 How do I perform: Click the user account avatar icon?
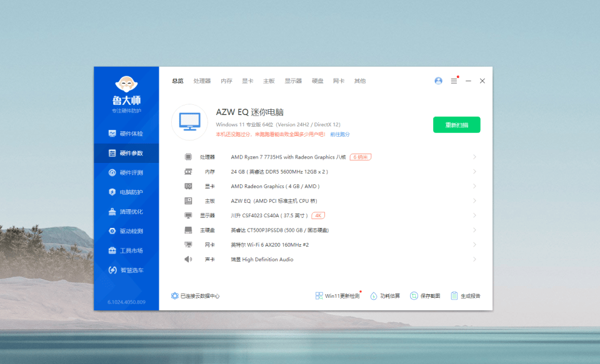click(438, 81)
